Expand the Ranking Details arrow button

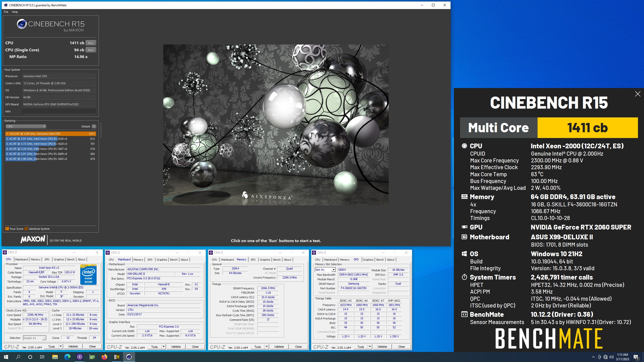pos(94,126)
